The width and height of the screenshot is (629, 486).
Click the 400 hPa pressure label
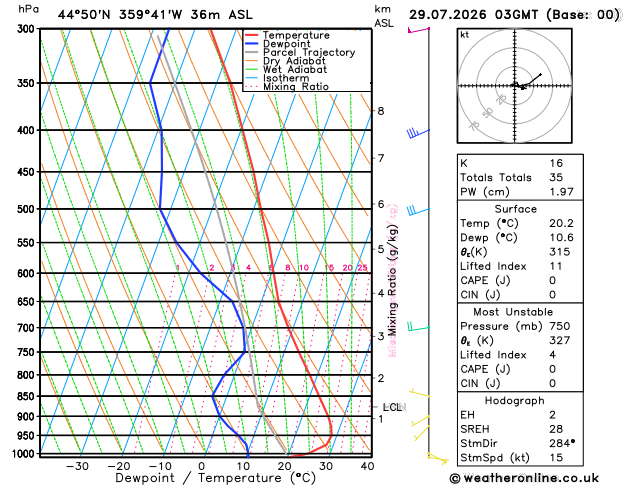[x=28, y=130]
